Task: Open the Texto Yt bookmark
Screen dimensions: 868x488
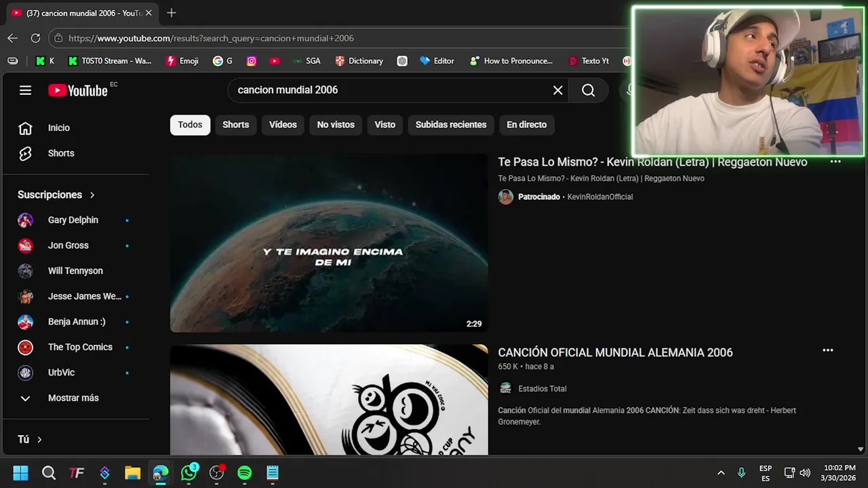Action: point(588,61)
